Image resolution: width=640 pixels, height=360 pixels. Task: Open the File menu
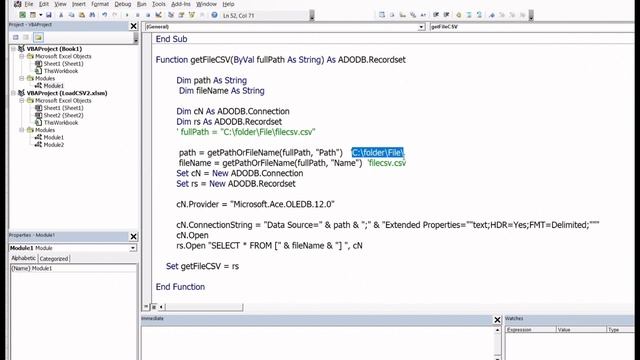pyautogui.click(x=29, y=4)
